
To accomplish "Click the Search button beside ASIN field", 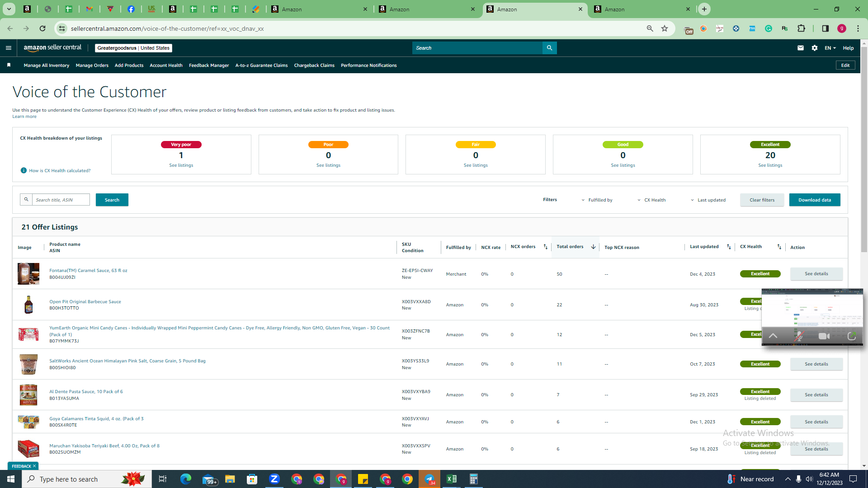I will [x=112, y=200].
